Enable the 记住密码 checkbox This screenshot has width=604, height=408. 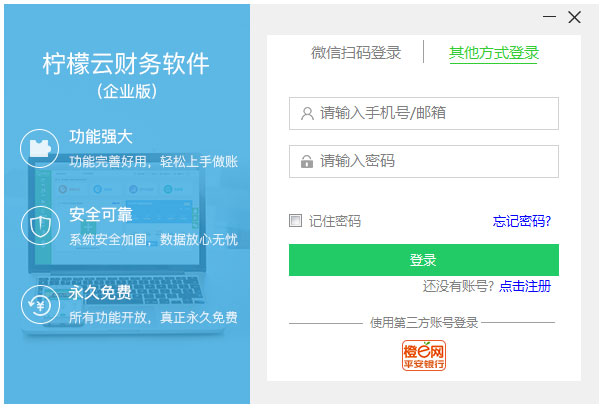pyautogui.click(x=295, y=220)
